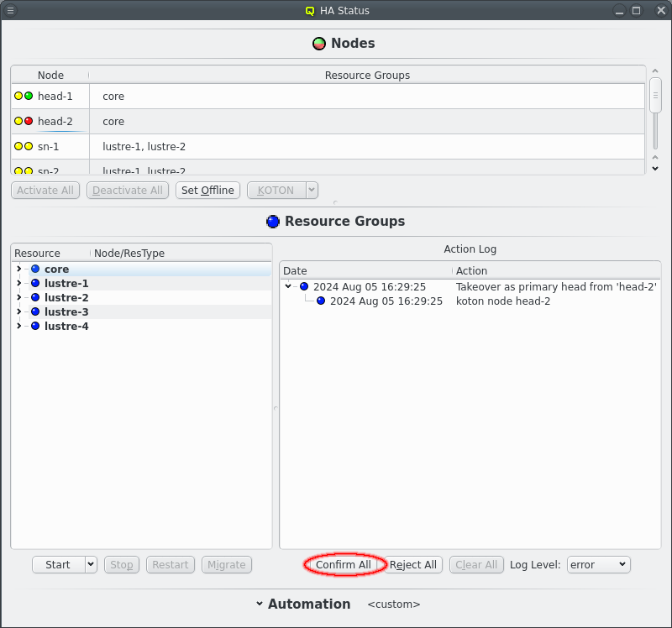Image resolution: width=672 pixels, height=628 pixels.
Task: Click the Nodes table scrollbar handle
Action: click(655, 96)
